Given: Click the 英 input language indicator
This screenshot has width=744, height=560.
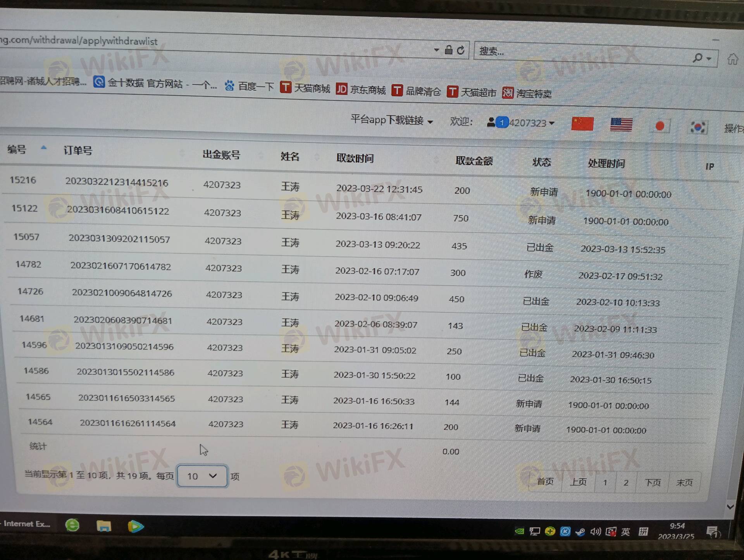Looking at the screenshot, I should click(x=625, y=532).
